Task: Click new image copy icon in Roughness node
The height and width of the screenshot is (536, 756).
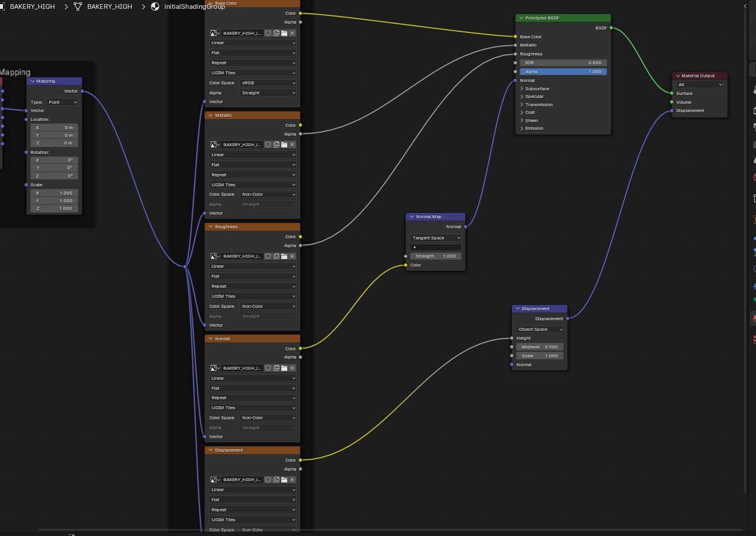Action: point(276,256)
